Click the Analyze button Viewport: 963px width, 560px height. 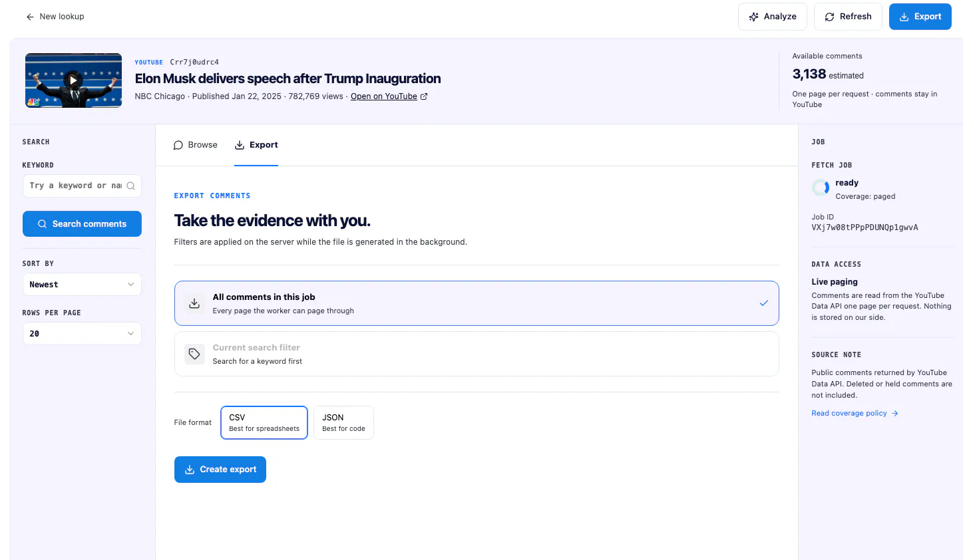click(773, 17)
